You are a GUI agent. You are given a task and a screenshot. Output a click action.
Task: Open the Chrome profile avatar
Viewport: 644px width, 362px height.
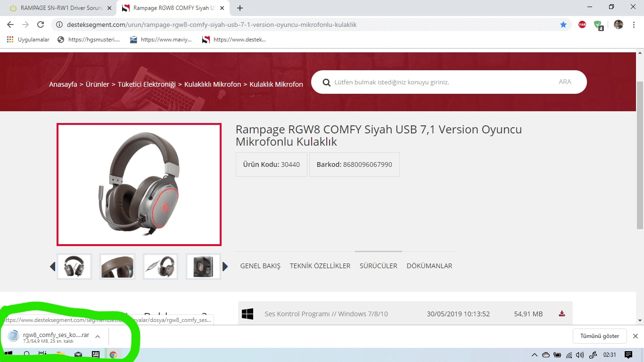(x=619, y=25)
